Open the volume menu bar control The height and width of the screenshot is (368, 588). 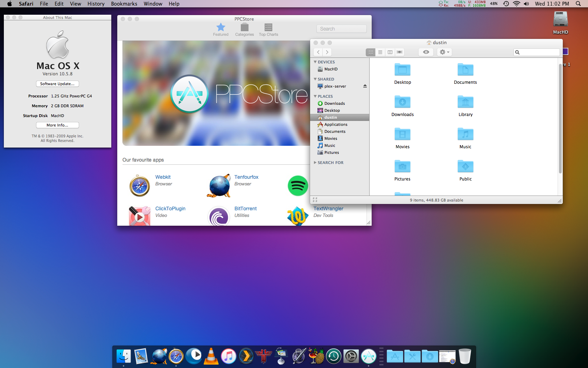526,4
